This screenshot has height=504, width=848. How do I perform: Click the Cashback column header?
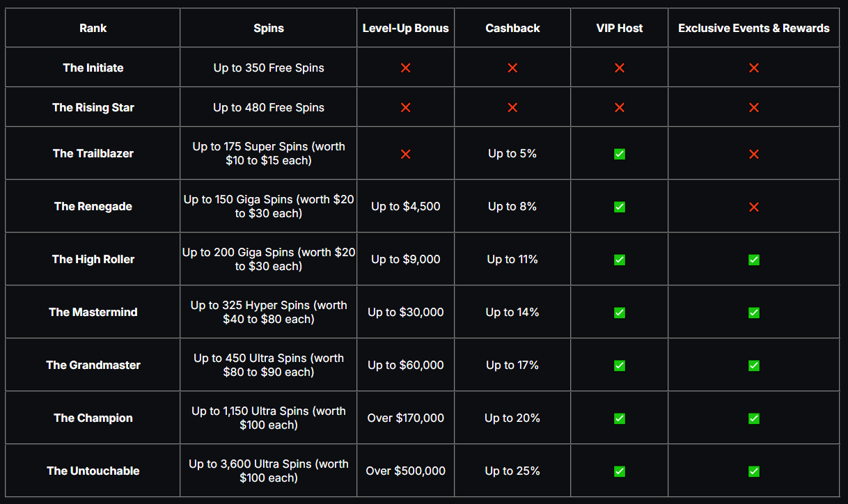coord(512,28)
